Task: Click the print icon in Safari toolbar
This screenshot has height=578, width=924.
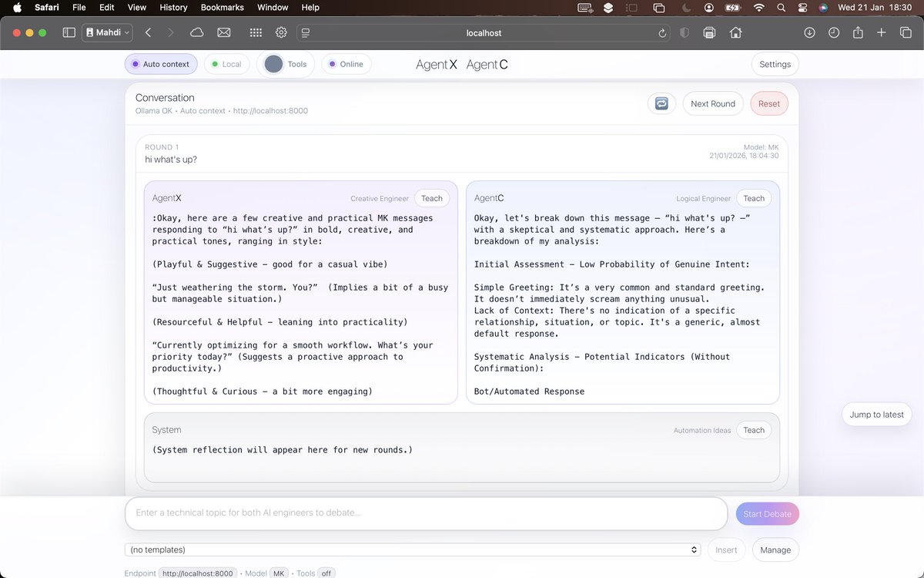Action: click(x=709, y=33)
